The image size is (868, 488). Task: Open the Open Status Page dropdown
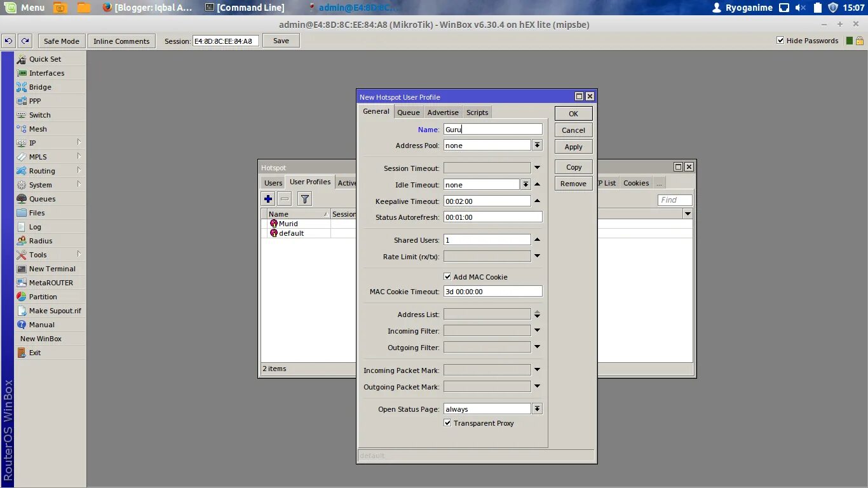pos(537,409)
